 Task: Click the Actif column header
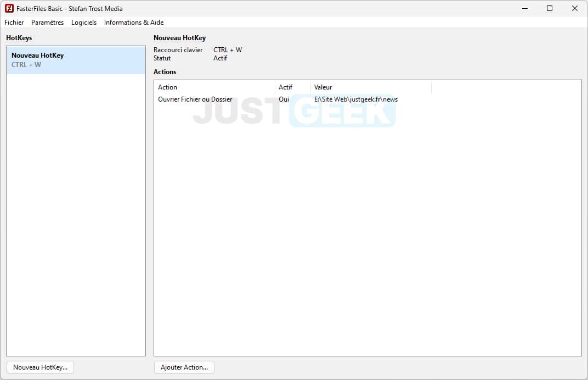[x=293, y=87]
